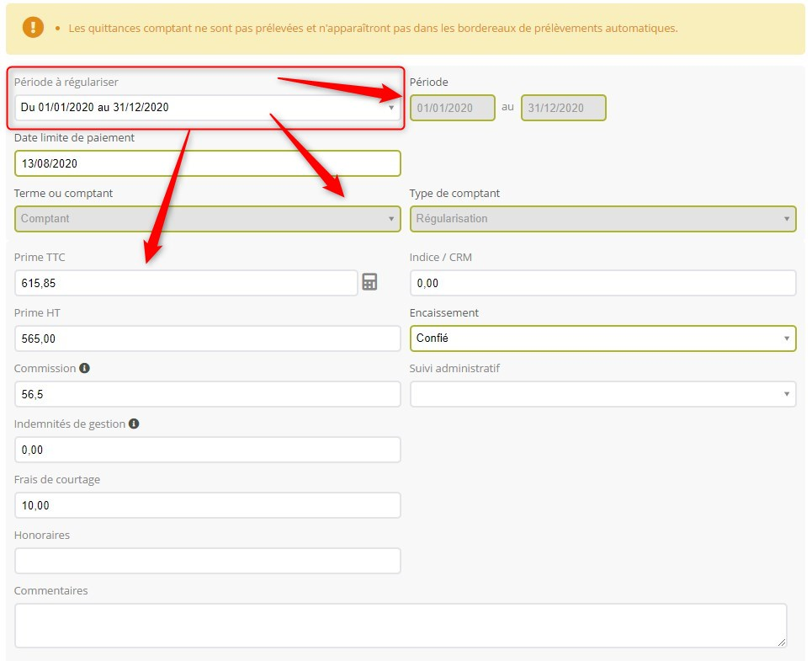Image resolution: width=812 pixels, height=661 pixels.
Task: Open the Encaissement dropdown showing Confié
Action: click(602, 338)
